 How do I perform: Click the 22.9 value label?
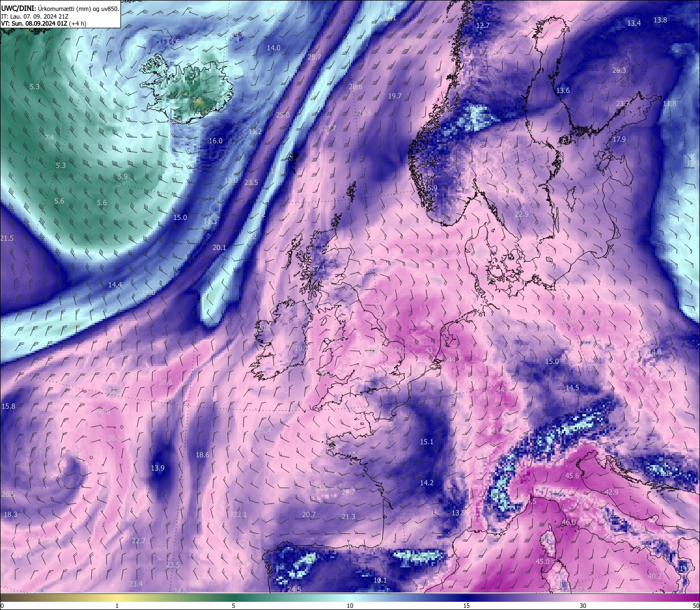click(522, 214)
